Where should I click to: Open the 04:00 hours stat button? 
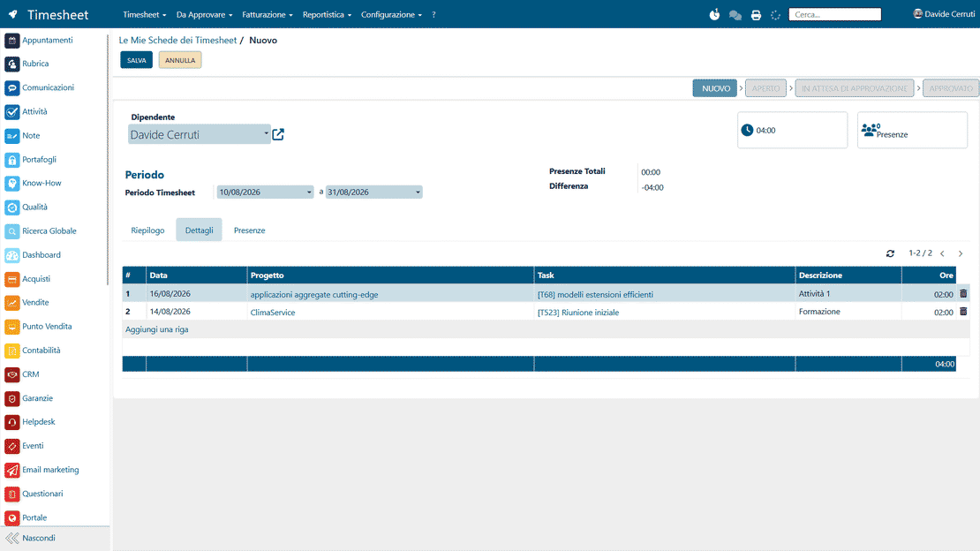tap(793, 130)
